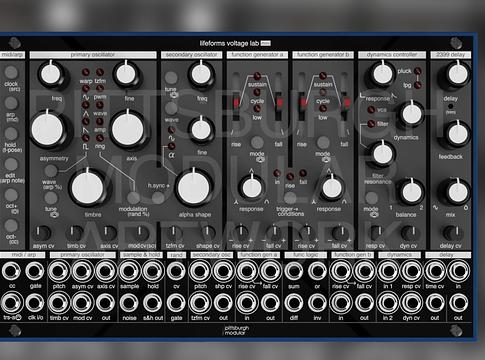485x360 pixels.
Task: Click function generator a fall slider
Action: point(279,102)
